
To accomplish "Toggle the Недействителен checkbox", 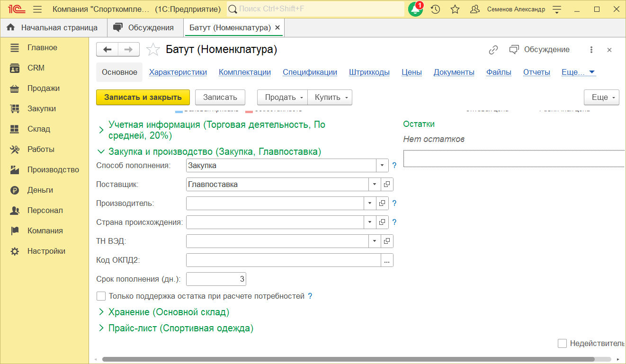I will (562, 343).
